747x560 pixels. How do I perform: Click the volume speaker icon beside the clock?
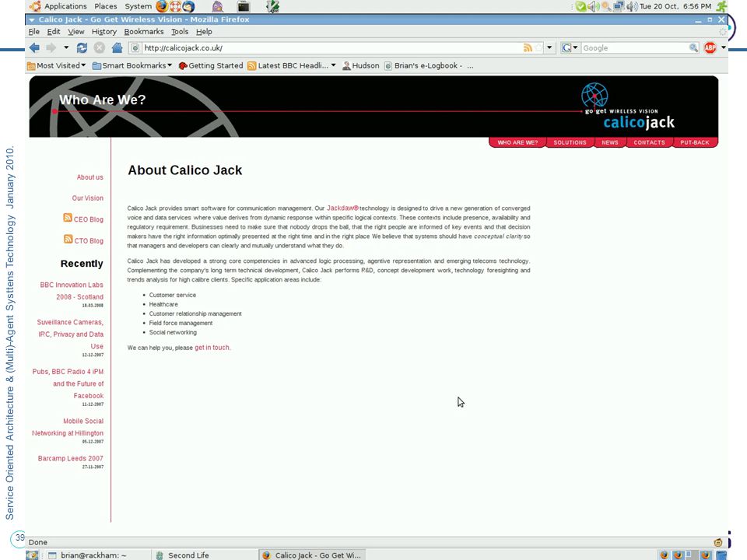(632, 6)
